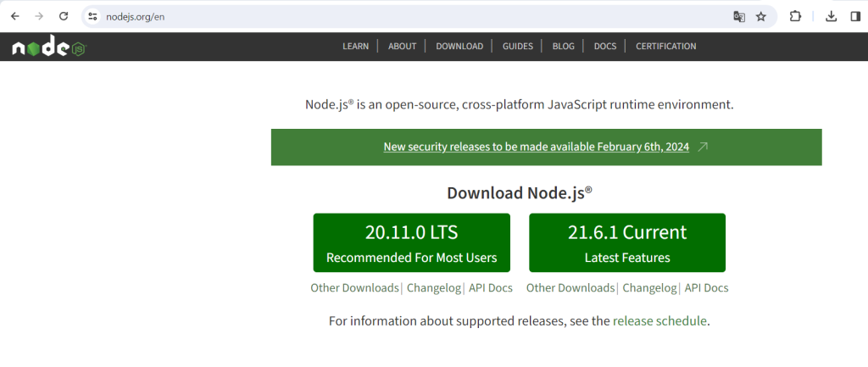Click the open-source cross-platform description text

tap(520, 104)
